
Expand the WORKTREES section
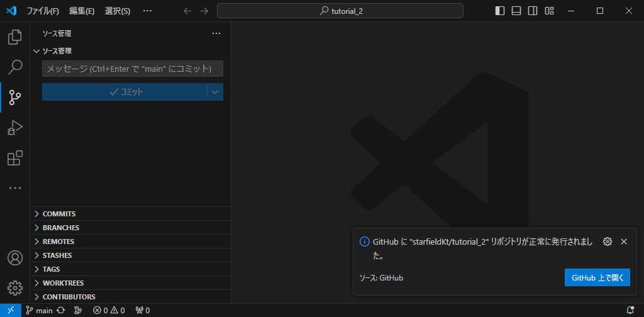click(131, 283)
